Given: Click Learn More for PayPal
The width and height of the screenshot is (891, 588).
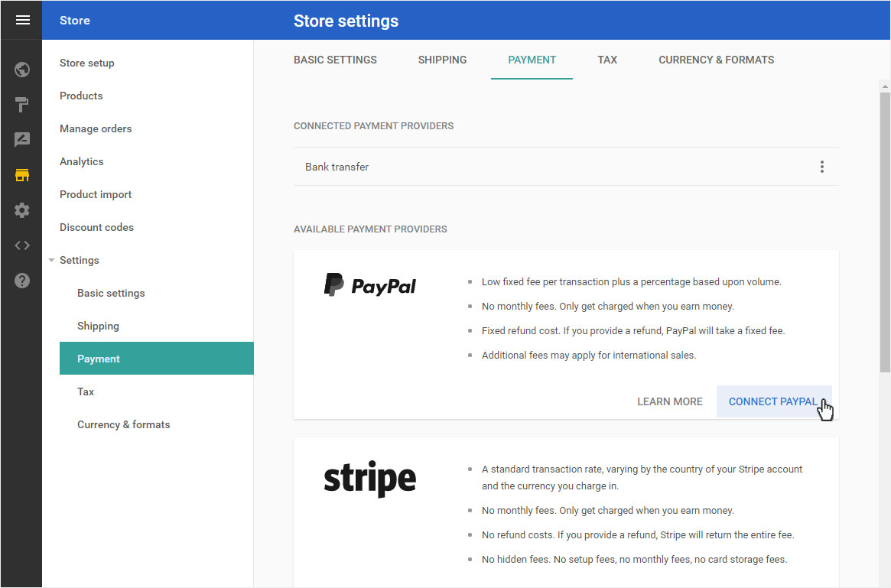Looking at the screenshot, I should [x=669, y=401].
